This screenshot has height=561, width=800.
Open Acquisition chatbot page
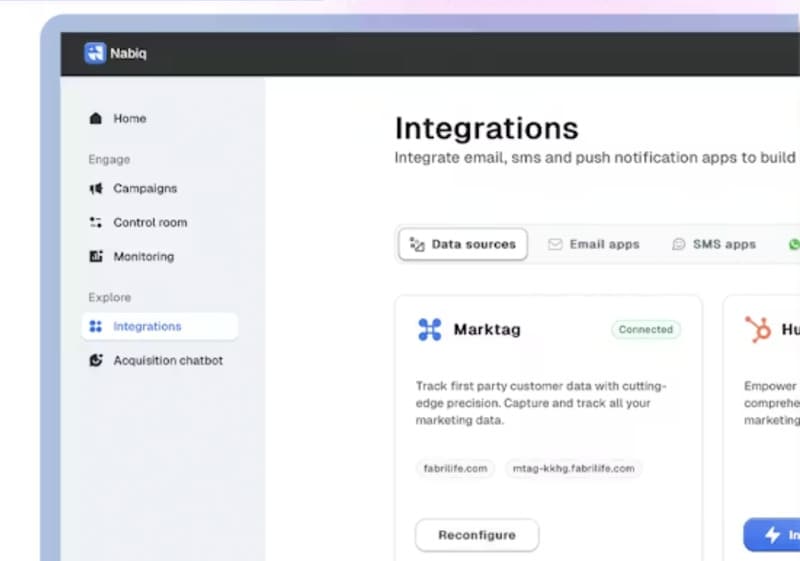point(168,360)
